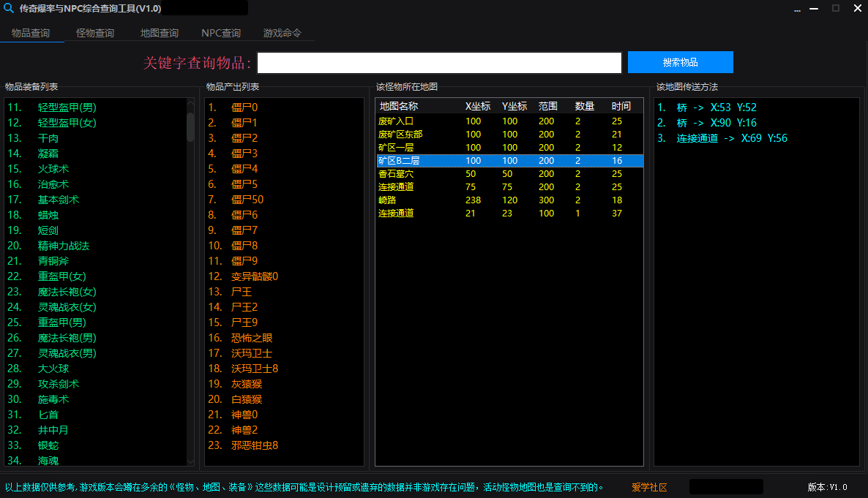The image size is (868, 498).
Task: Select map row 废矿区东部
Action: [510, 135]
